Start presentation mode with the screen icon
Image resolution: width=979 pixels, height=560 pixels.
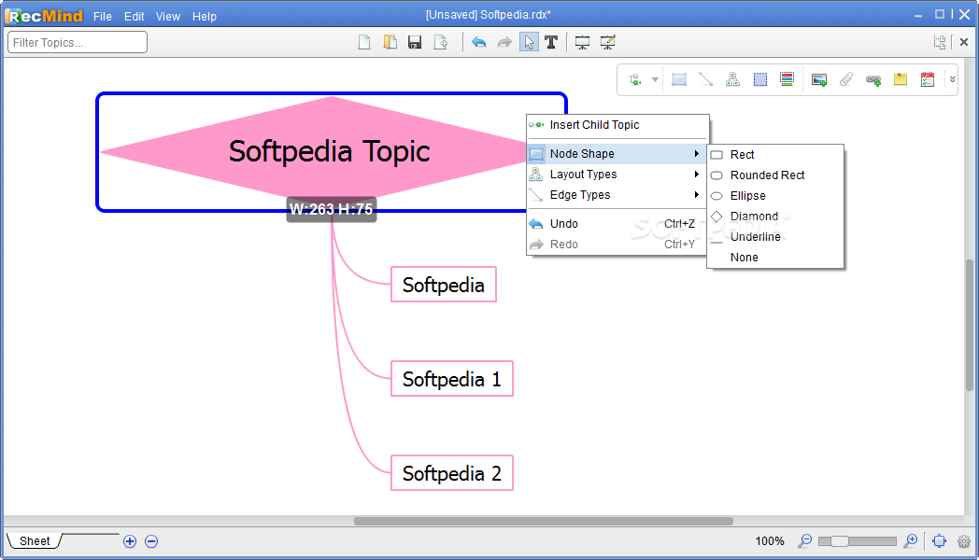pyautogui.click(x=582, y=42)
